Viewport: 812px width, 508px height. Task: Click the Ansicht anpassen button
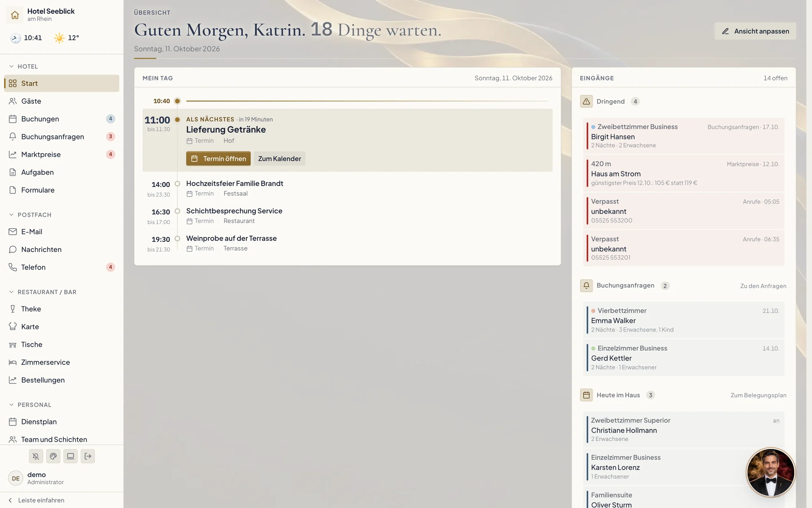point(755,31)
